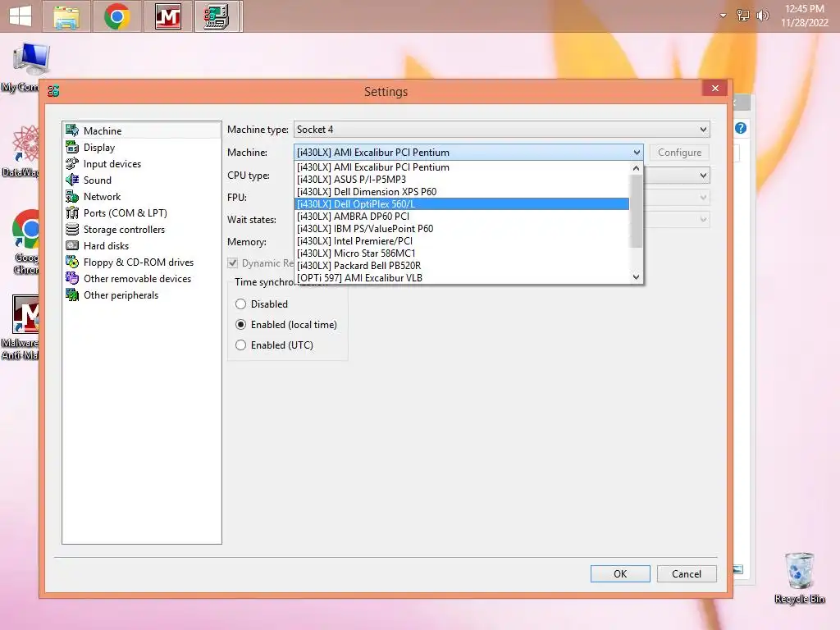
Task: Choose IBM PS/ValuePoint P60 machine
Action: point(462,229)
